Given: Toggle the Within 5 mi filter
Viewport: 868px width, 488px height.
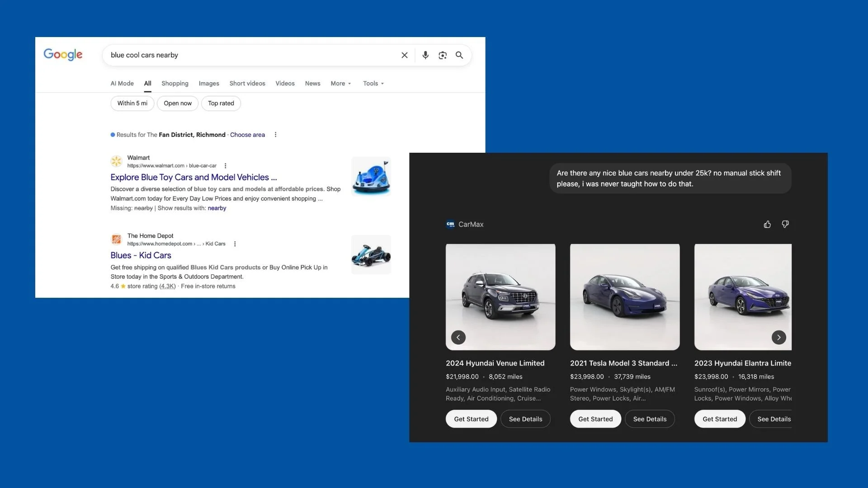Looking at the screenshot, I should click(132, 103).
